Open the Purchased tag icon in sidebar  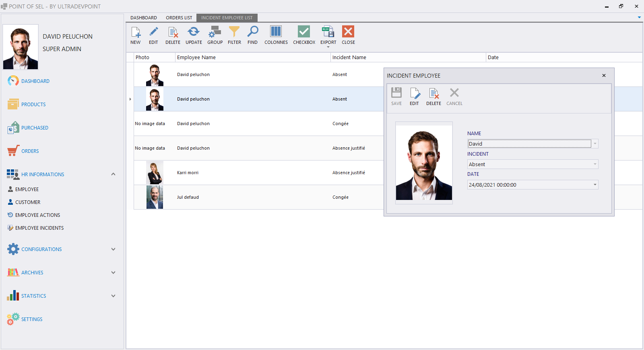point(13,128)
